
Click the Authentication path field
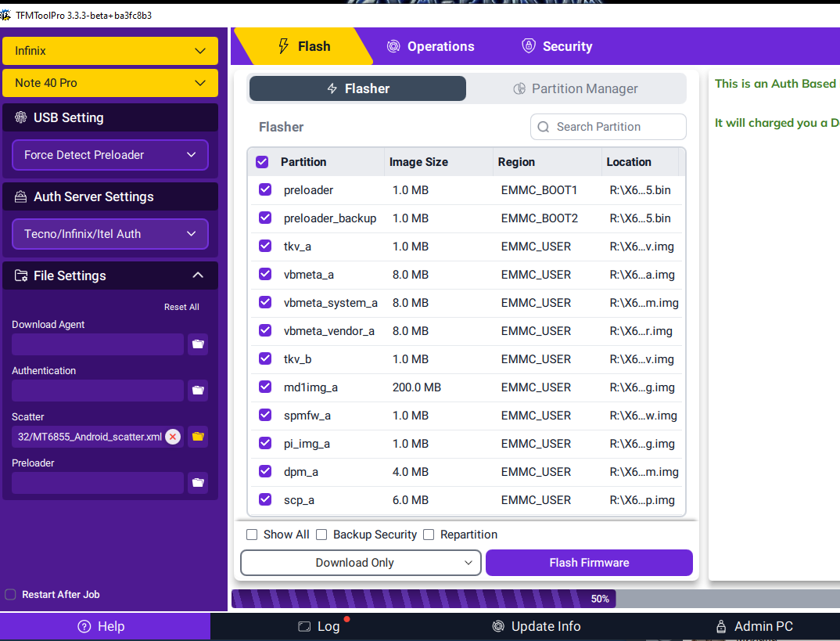pos(98,391)
